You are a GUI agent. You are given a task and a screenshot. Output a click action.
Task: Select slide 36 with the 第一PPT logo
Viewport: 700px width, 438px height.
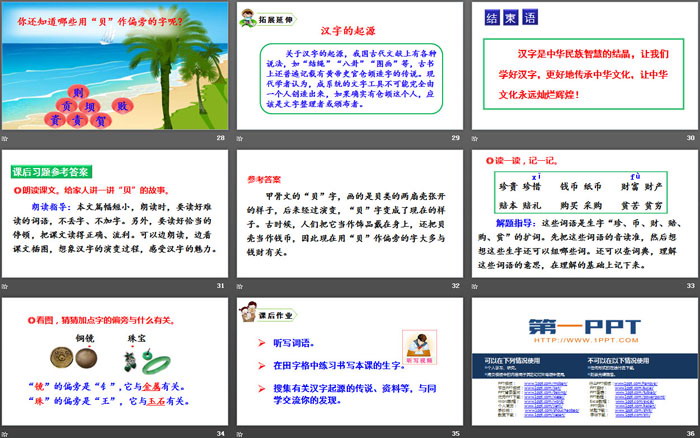[584, 361]
